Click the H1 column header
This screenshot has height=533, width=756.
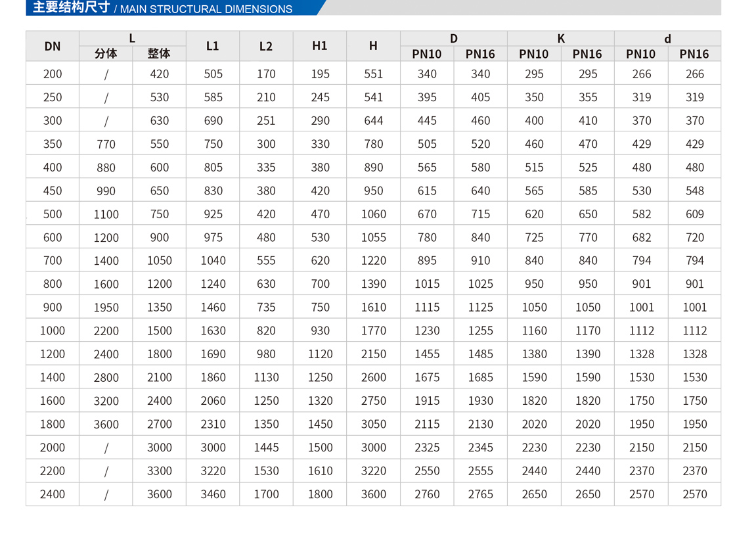point(320,46)
